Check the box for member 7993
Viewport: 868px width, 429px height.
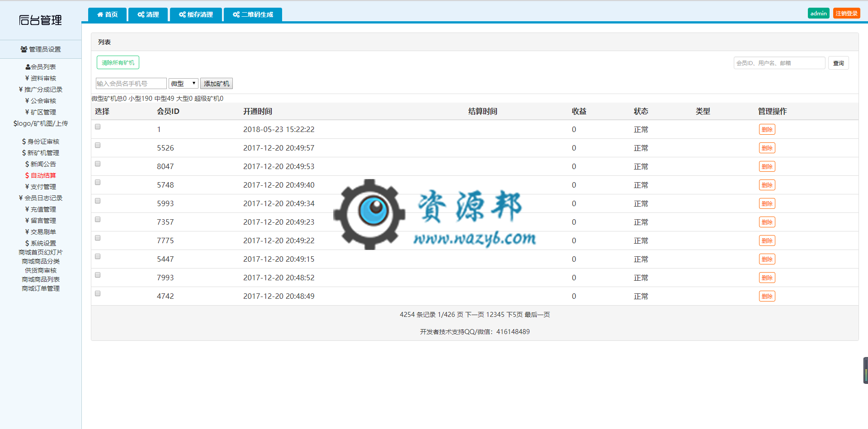[98, 275]
